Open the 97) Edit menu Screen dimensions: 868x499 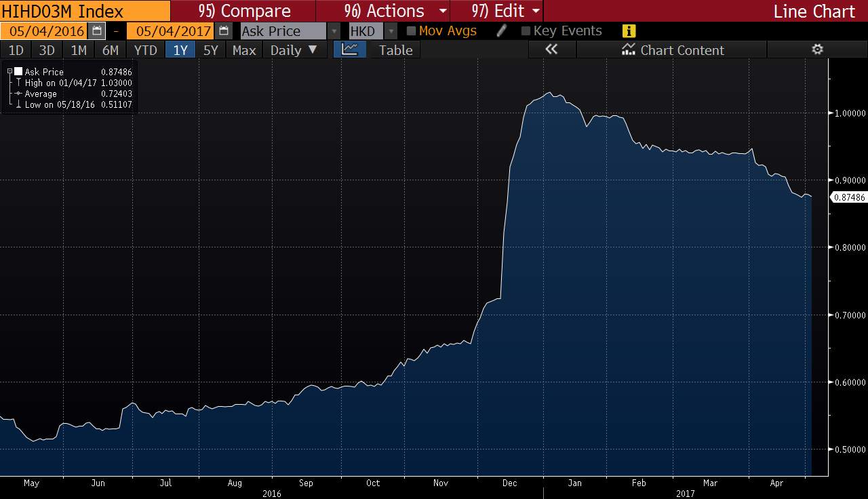click(x=497, y=11)
